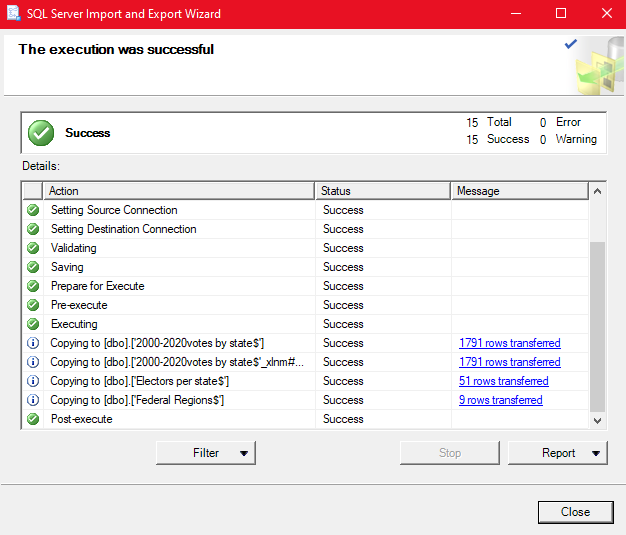Click Success status in the Validating row
Image resolution: width=626 pixels, height=535 pixels.
[343, 248]
